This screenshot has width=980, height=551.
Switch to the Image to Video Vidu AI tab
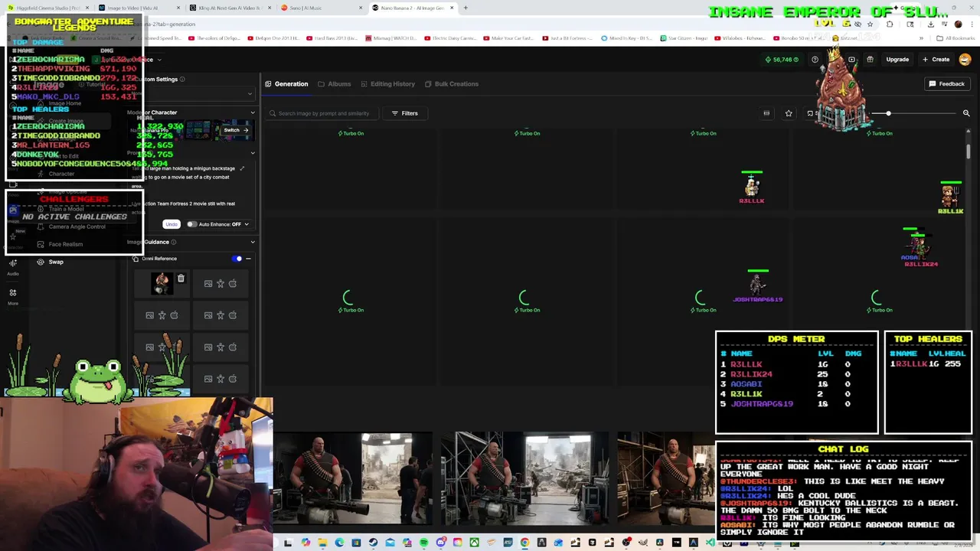(x=138, y=8)
